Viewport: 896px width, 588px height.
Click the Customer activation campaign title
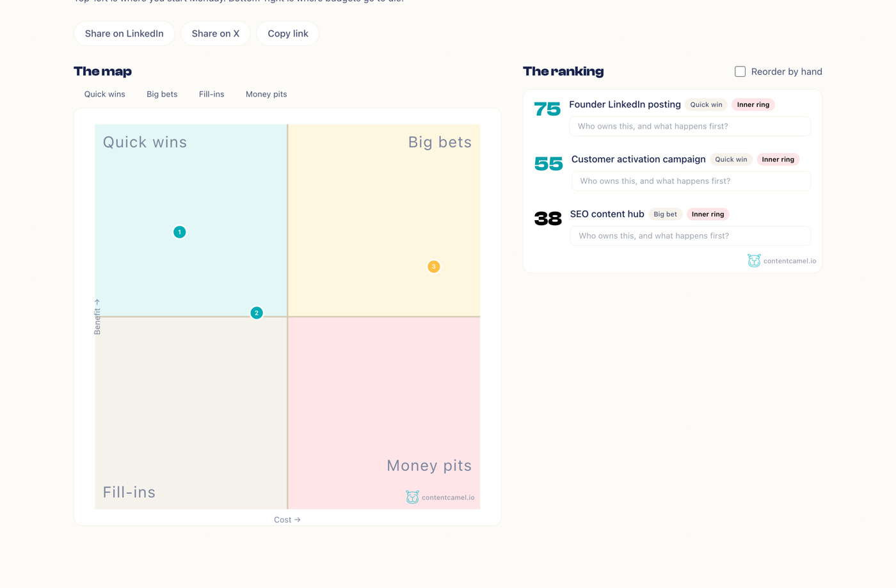click(x=639, y=159)
